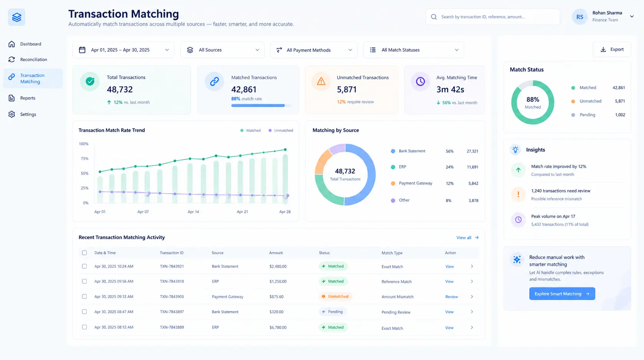Click the sparkle AI smart matching icon
The width and height of the screenshot is (644, 360).
[517, 259]
